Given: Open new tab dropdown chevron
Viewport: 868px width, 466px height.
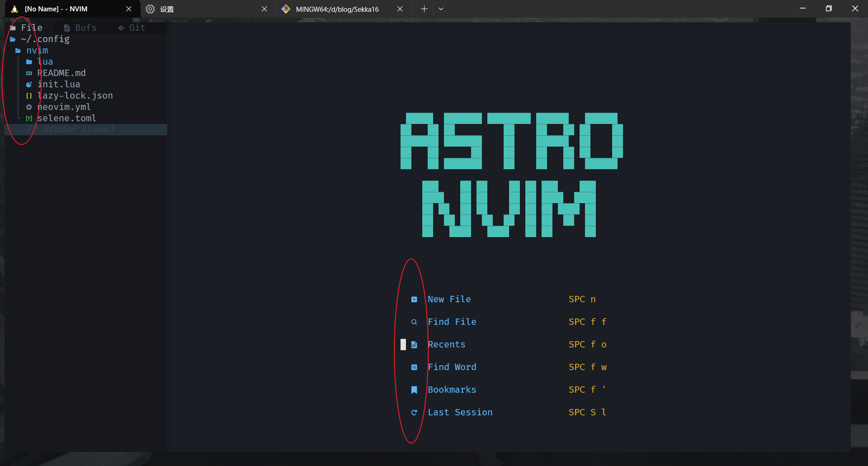Looking at the screenshot, I should [441, 9].
